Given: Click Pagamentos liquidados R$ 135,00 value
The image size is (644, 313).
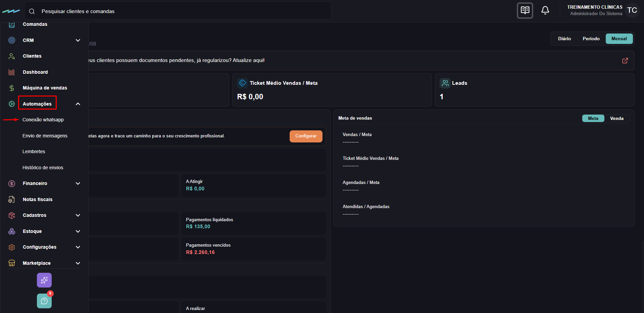Looking at the screenshot, I should coord(198,227).
